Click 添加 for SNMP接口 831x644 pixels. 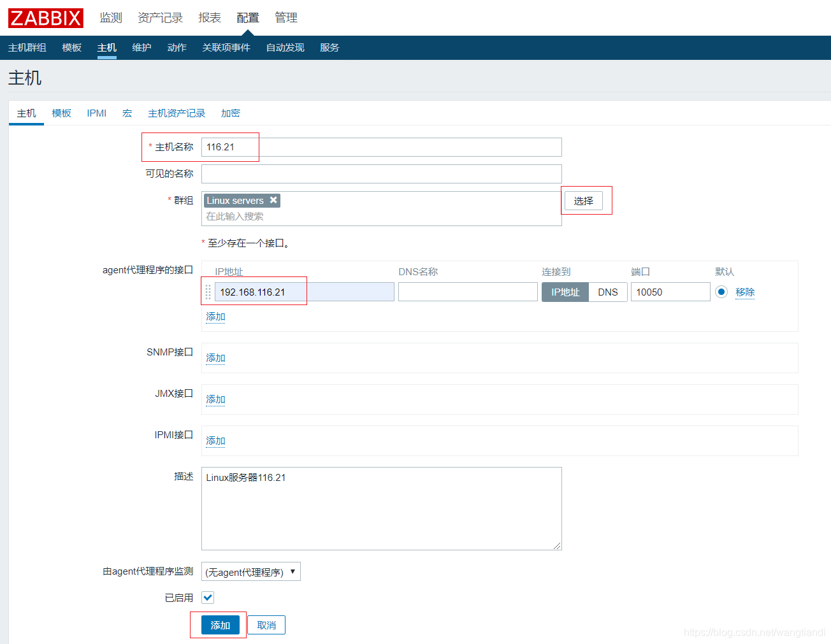pos(215,358)
